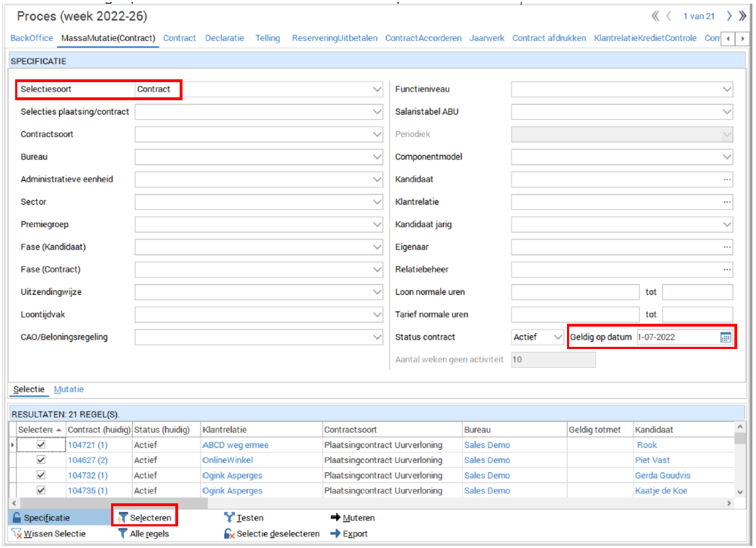The width and height of the screenshot is (756, 548).
Task: Click the calendar icon for Geldig op datum
Action: click(x=726, y=337)
